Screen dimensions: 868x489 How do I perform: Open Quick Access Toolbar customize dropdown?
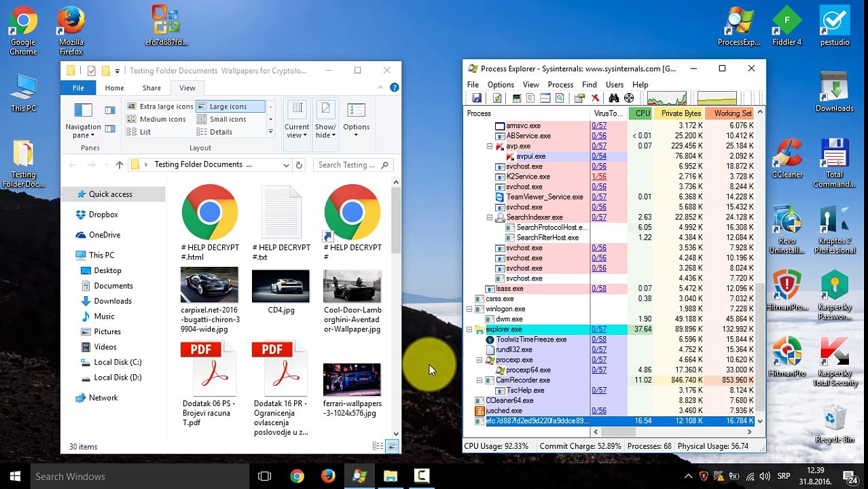(117, 71)
